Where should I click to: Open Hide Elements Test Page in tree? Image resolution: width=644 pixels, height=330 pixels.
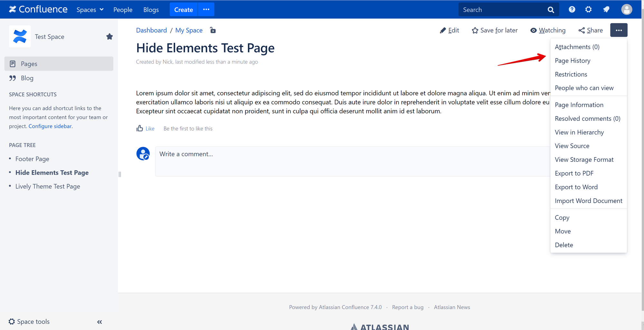pos(52,173)
